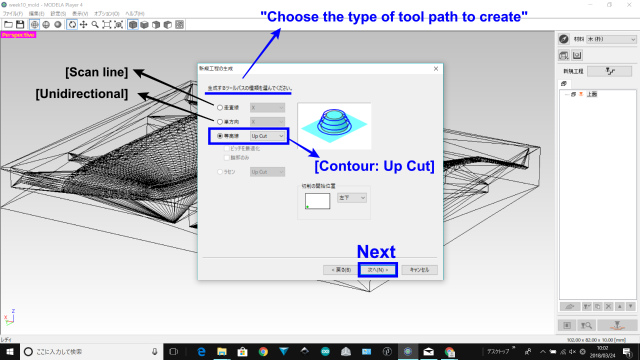
Task: Click the Cancel キャンセル button
Action: (419, 270)
